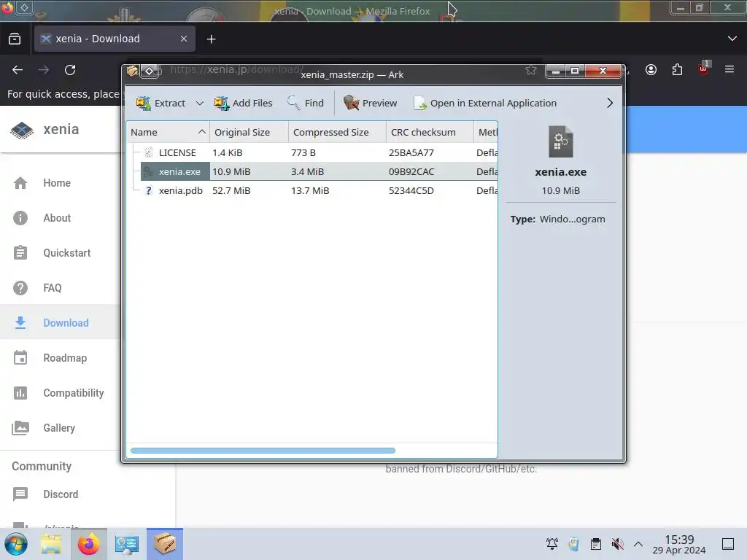Click the Compatibility chart icon

tap(20, 393)
